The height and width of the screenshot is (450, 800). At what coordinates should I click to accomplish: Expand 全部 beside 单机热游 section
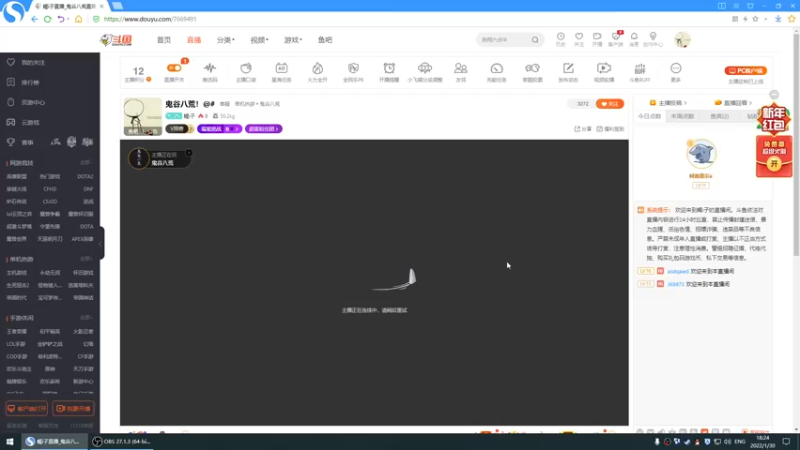[x=86, y=259]
